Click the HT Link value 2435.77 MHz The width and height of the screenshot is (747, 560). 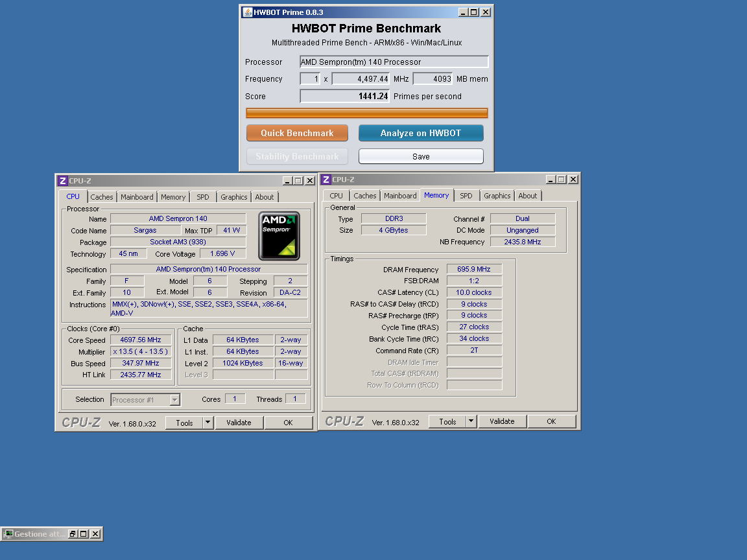tap(141, 375)
